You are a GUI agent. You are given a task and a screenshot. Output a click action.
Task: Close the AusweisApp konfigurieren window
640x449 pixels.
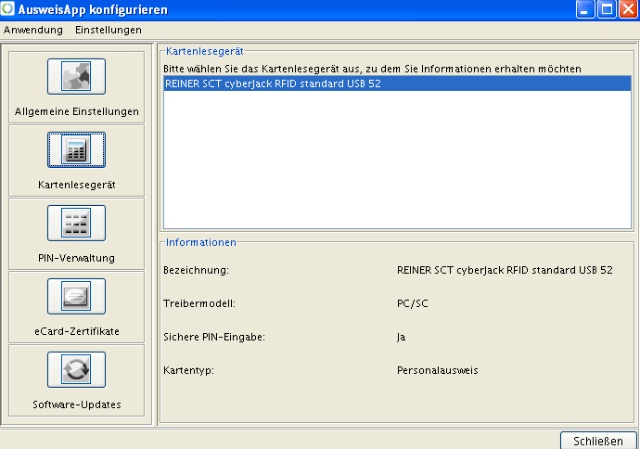[628, 9]
